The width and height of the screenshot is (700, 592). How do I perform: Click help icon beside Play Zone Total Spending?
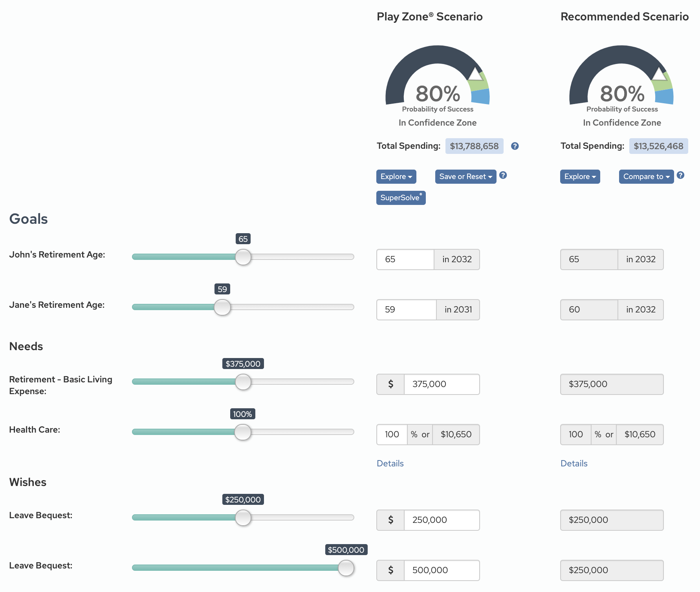(515, 146)
